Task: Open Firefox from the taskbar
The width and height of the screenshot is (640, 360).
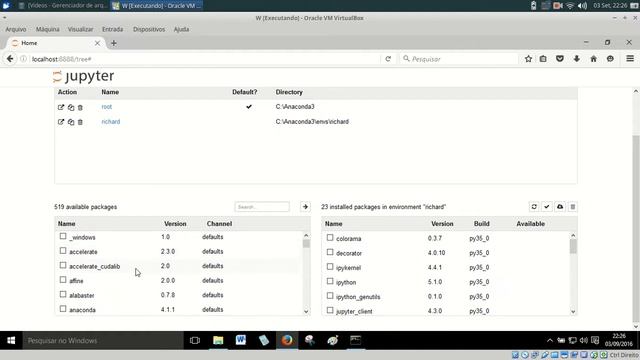Action: [287, 340]
